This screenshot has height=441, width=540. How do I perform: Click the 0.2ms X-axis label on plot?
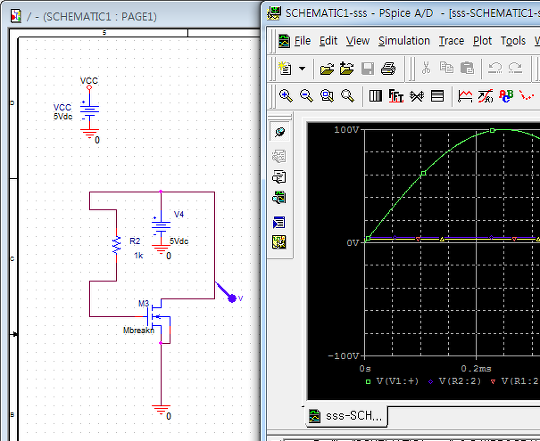(476, 368)
